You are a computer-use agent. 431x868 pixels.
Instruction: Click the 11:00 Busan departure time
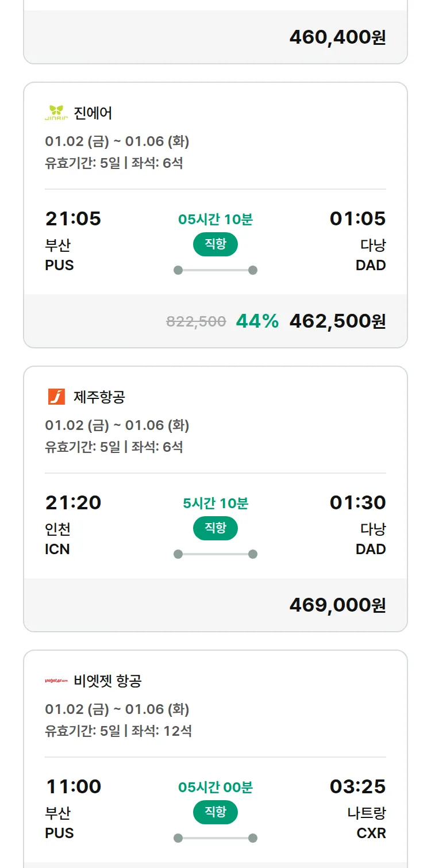[x=73, y=787]
